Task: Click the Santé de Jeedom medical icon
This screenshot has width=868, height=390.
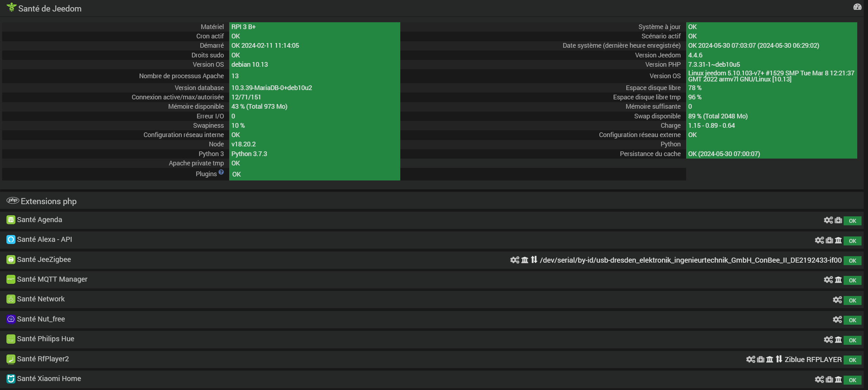Action: [x=11, y=7]
